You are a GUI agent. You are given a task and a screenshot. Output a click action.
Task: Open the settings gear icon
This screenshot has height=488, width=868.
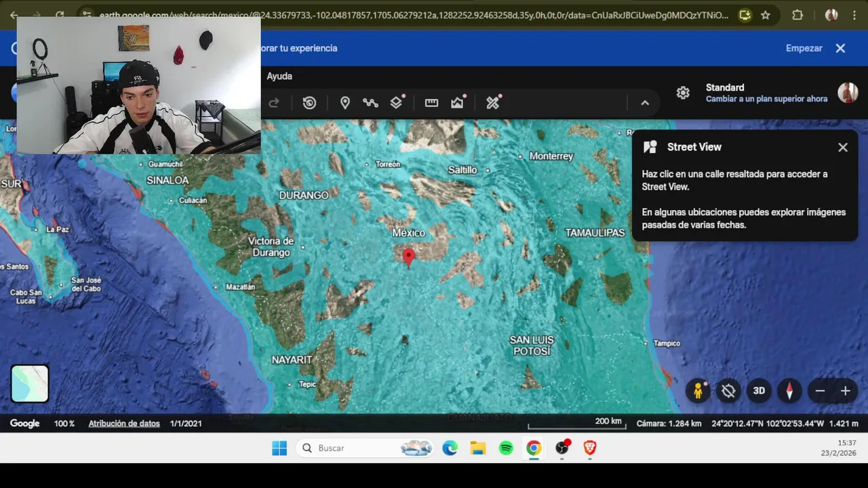tap(683, 93)
